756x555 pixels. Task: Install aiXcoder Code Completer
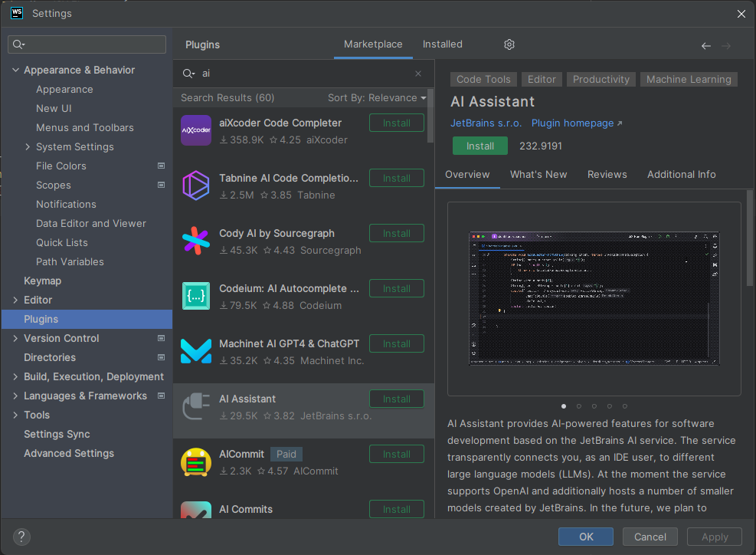pos(396,123)
